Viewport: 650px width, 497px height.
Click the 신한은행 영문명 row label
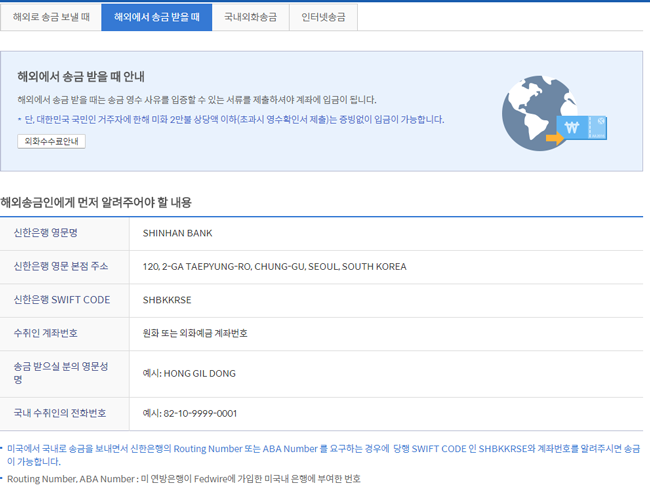point(46,233)
